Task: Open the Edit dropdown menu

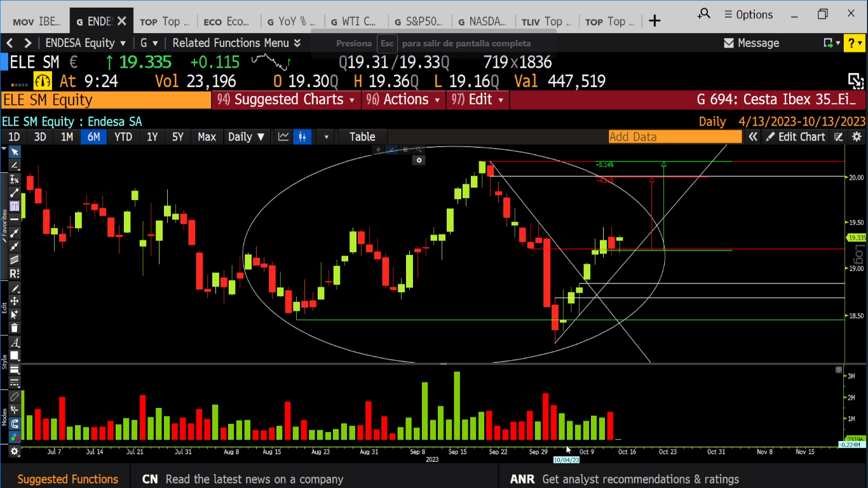Action: tap(478, 100)
